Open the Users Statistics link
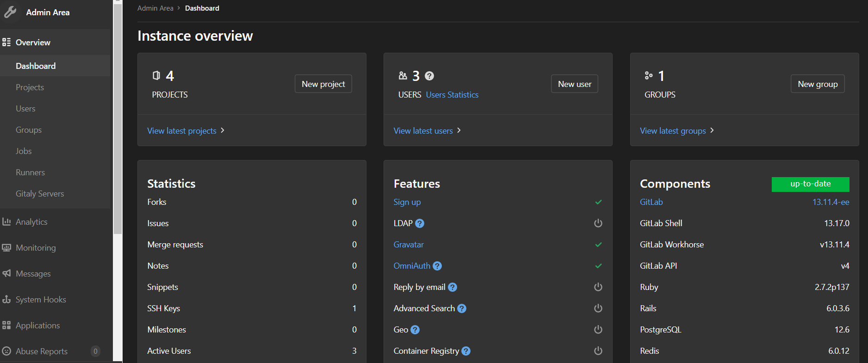 (x=452, y=94)
